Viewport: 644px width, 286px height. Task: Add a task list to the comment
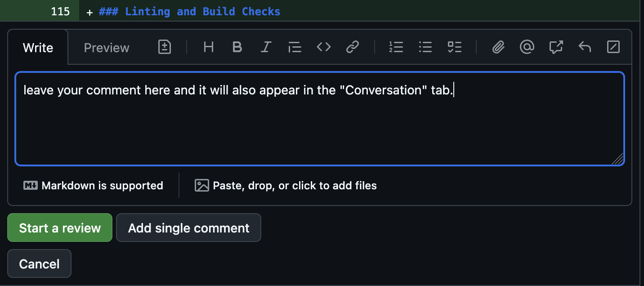pyautogui.click(x=455, y=47)
